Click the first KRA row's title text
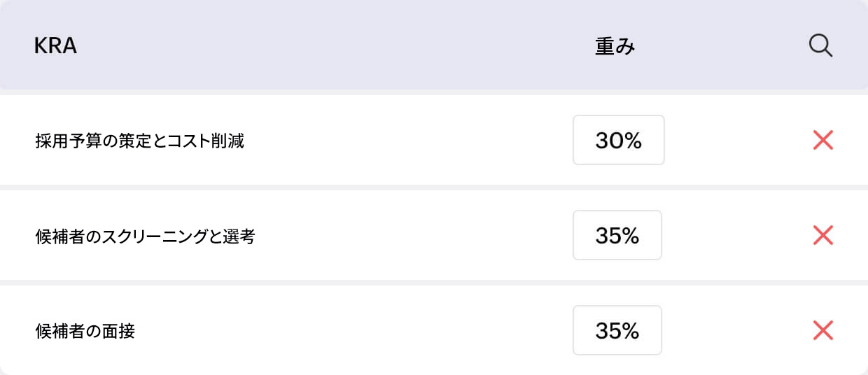868x375 pixels. [x=139, y=141]
